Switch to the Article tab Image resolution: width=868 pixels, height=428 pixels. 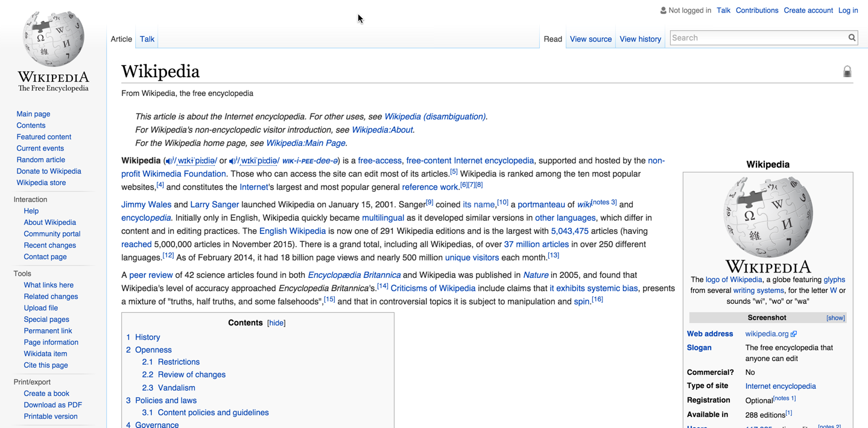[x=121, y=39]
